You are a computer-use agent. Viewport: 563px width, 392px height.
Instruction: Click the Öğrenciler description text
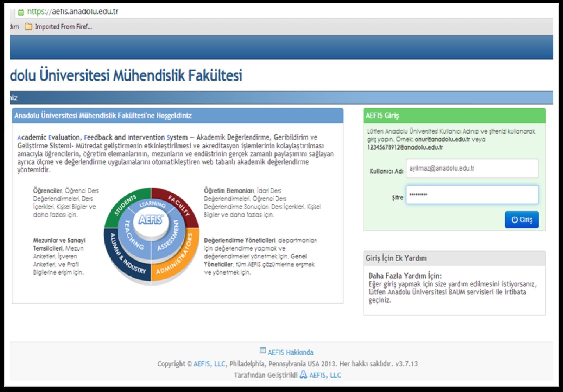click(x=66, y=203)
